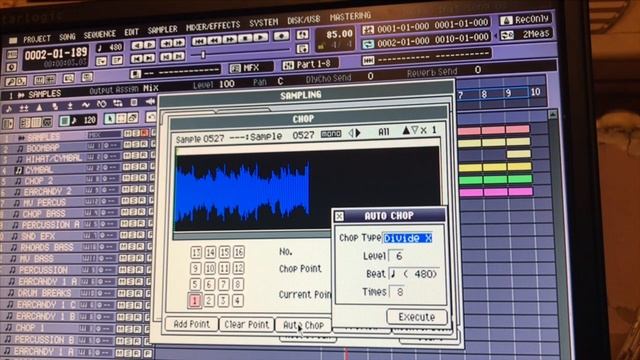Click the note icon on CYMBAL track
This screenshot has width=640, height=360.
tap(19, 170)
